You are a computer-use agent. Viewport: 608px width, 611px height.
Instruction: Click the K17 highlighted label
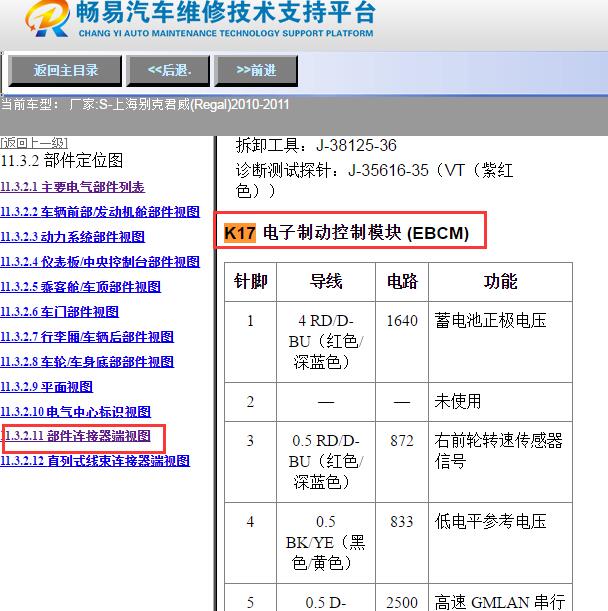click(240, 233)
